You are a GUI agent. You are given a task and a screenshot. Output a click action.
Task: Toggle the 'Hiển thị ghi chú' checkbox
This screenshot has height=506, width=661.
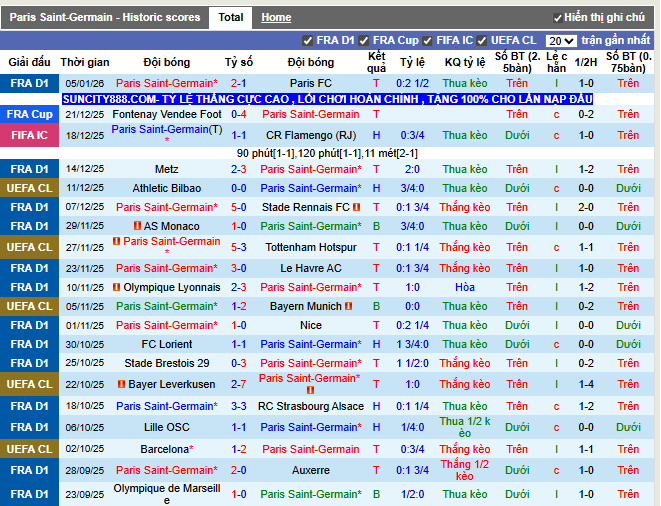click(557, 18)
